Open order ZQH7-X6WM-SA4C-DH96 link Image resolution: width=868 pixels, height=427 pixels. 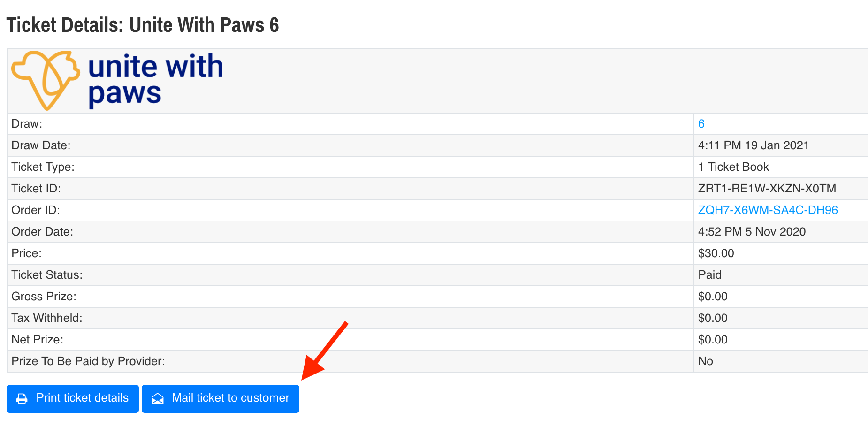tap(768, 210)
